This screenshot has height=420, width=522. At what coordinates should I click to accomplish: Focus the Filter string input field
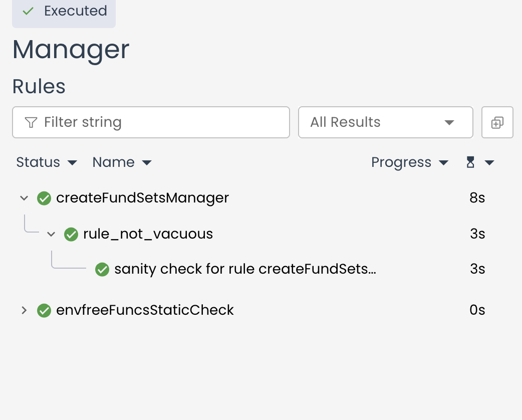160,122
